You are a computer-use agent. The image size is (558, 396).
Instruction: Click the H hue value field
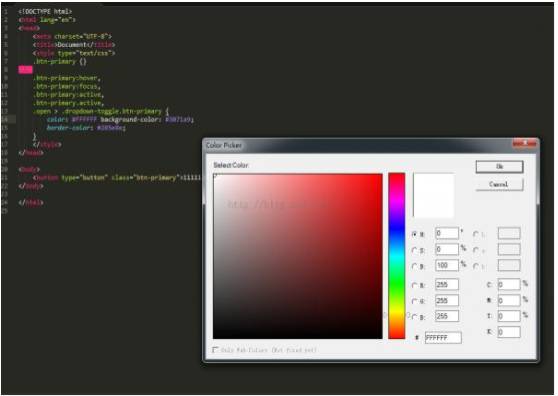point(447,233)
